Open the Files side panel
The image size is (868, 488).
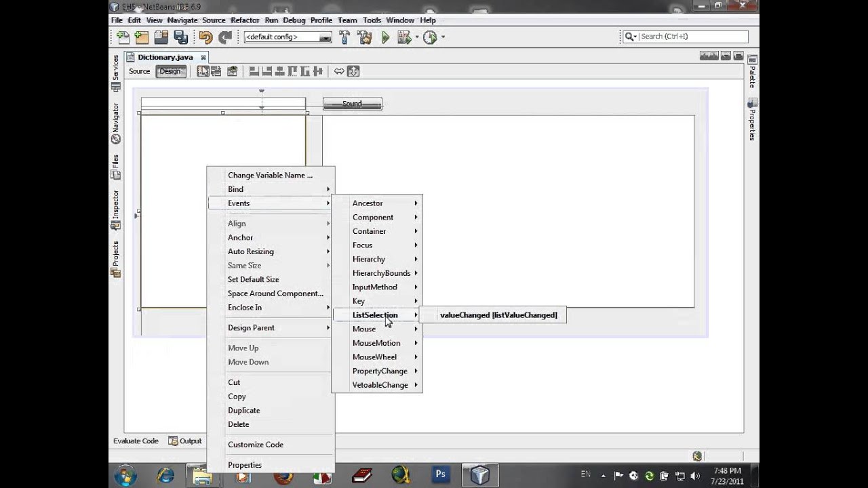coord(115,167)
